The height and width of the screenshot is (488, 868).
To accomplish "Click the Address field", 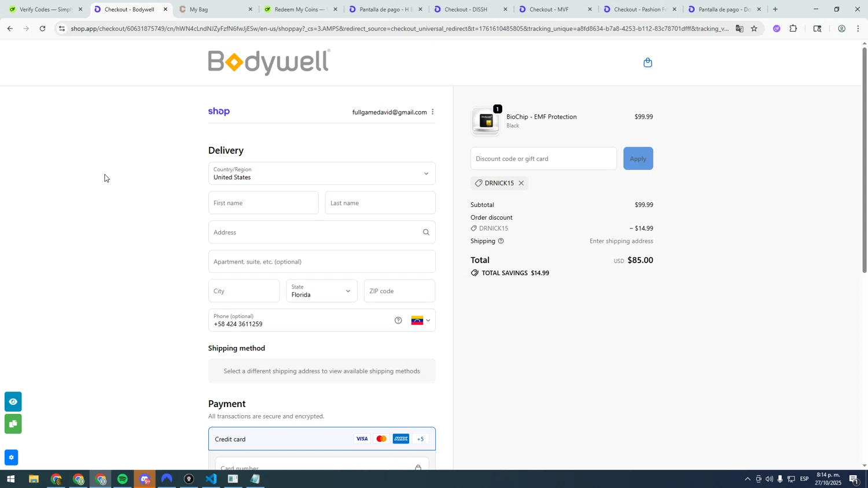I will click(x=322, y=232).
